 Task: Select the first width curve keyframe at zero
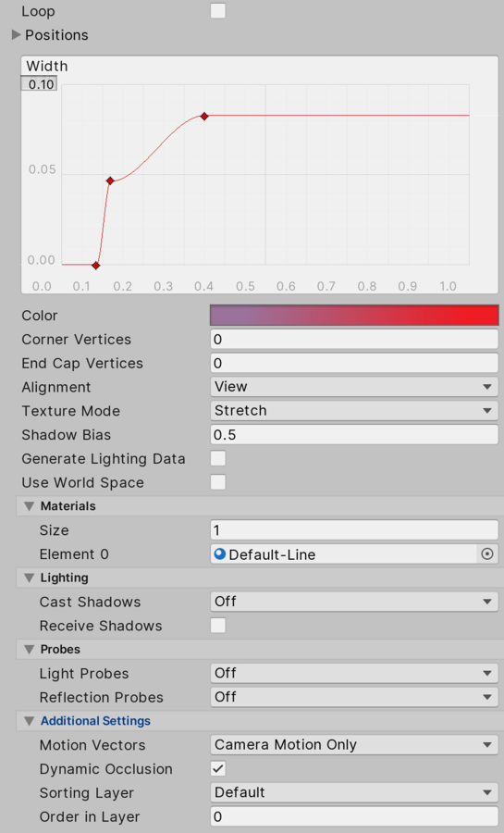pos(96,265)
